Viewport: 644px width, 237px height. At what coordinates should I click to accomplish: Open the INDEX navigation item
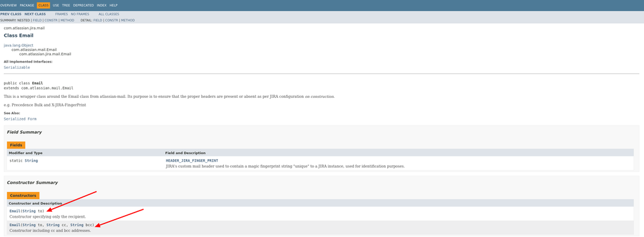point(101,5)
